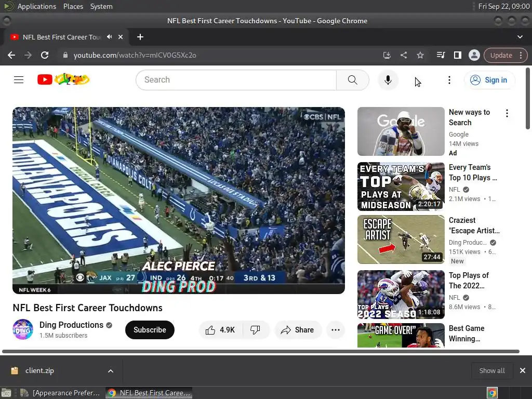Open a new tab with the plus button
This screenshot has height=399, width=532.
(140, 37)
